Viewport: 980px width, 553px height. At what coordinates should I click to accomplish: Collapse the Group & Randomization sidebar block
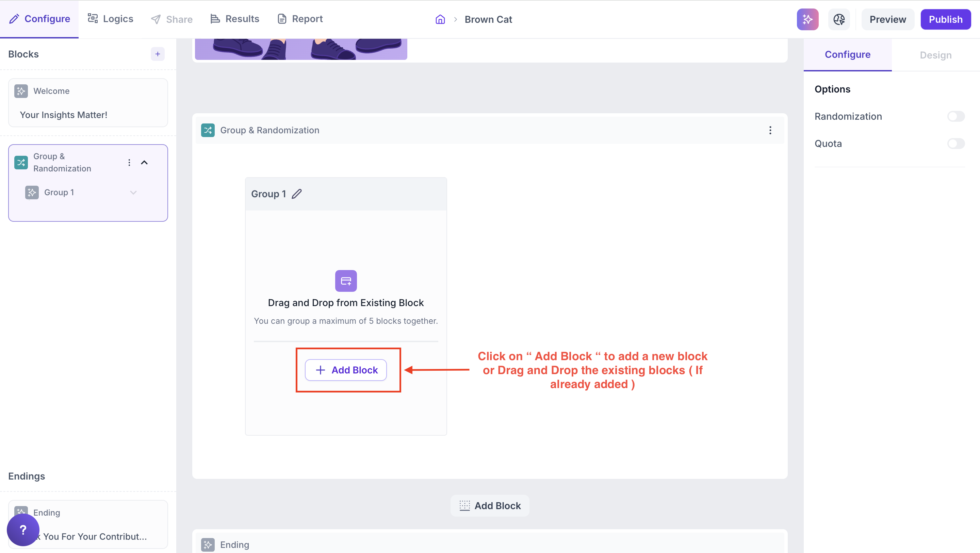tap(144, 163)
